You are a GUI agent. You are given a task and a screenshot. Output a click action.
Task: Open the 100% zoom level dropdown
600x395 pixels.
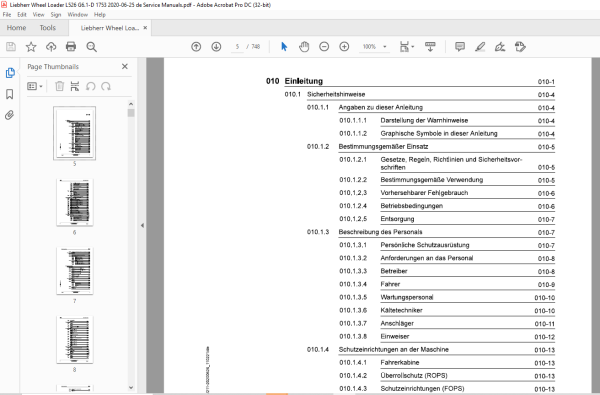pos(374,47)
